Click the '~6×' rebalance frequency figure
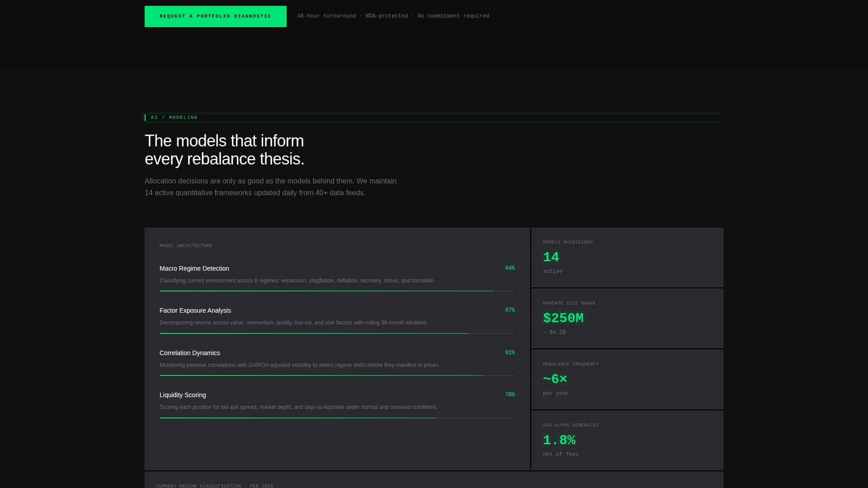The image size is (868, 488). coord(555,379)
